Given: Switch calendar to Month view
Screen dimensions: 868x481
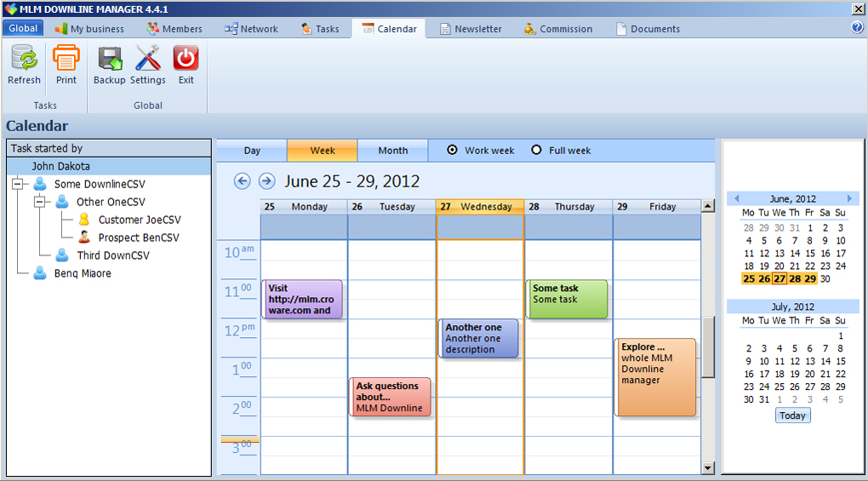Looking at the screenshot, I should [392, 151].
